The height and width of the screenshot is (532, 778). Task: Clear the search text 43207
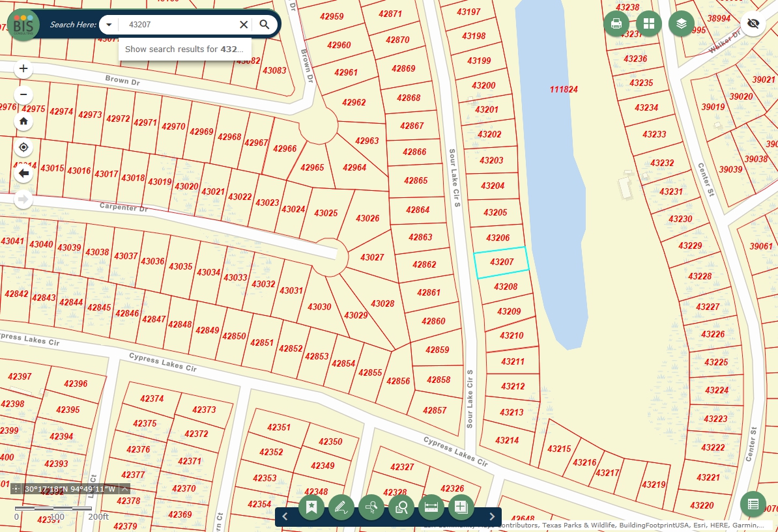tap(244, 25)
